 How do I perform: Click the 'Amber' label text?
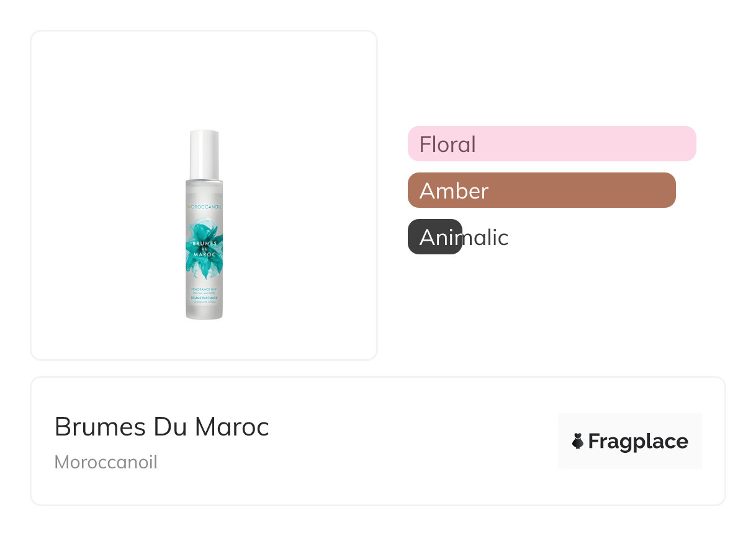click(454, 191)
